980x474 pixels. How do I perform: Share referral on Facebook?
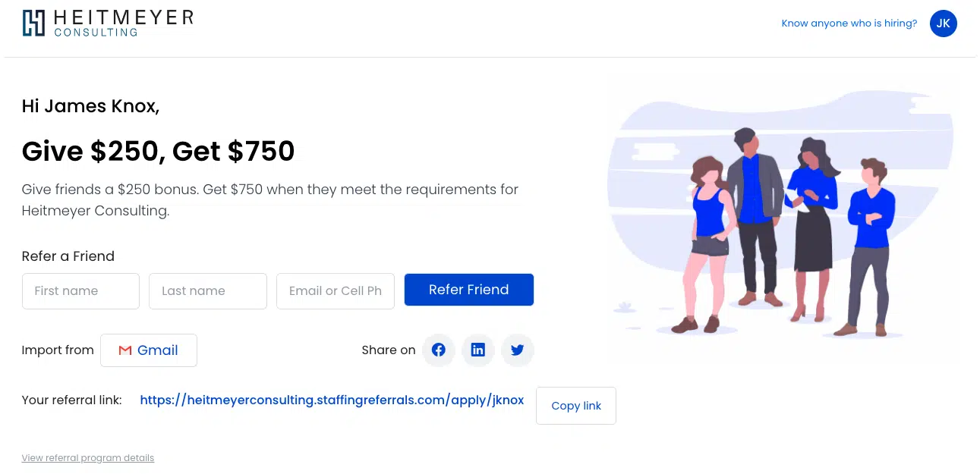click(439, 350)
